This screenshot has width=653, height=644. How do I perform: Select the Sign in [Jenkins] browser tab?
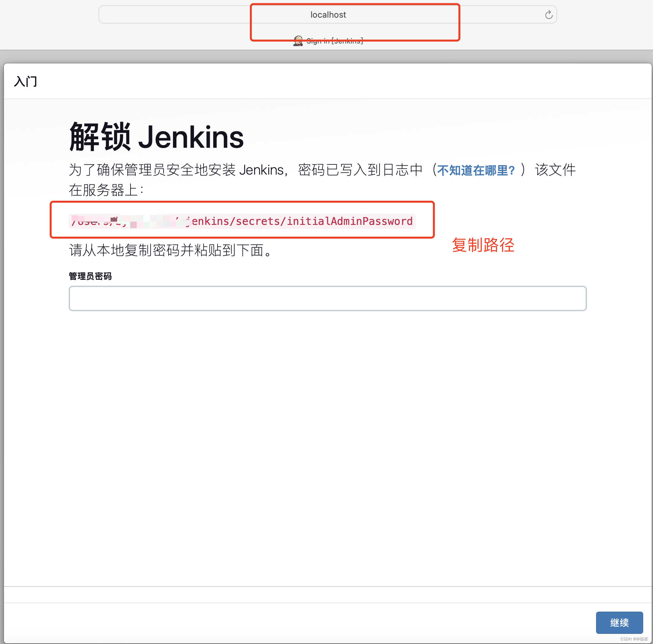328,41
